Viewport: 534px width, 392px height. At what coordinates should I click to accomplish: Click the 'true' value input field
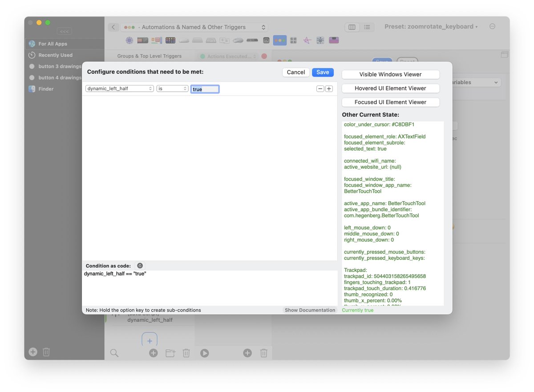click(205, 89)
